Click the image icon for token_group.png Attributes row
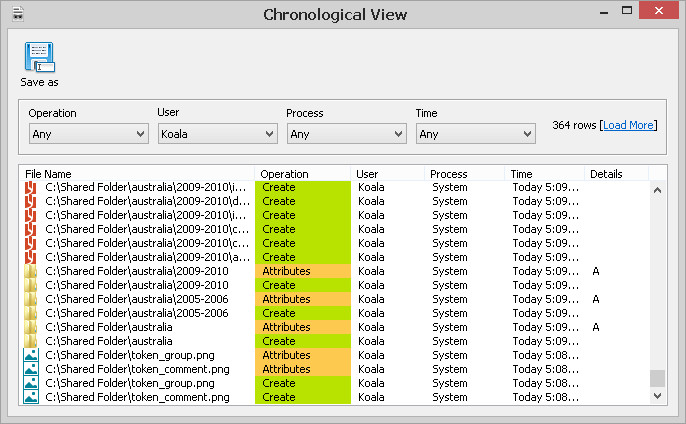 (31, 355)
